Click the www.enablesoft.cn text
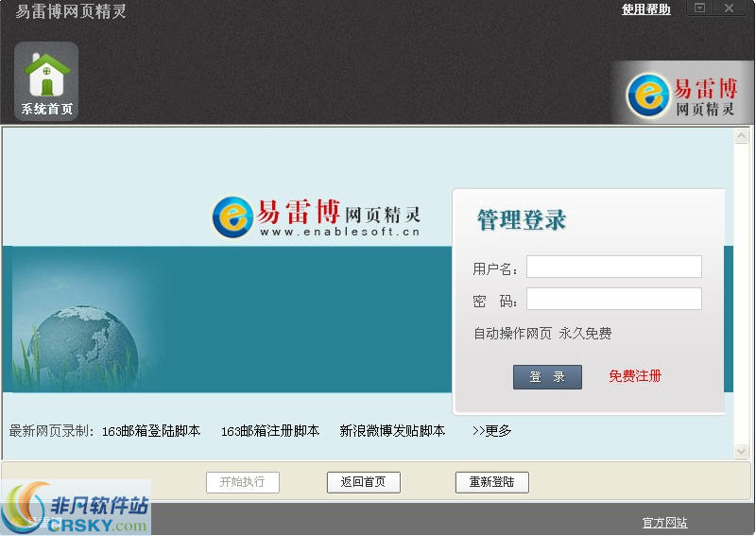 pos(340,232)
